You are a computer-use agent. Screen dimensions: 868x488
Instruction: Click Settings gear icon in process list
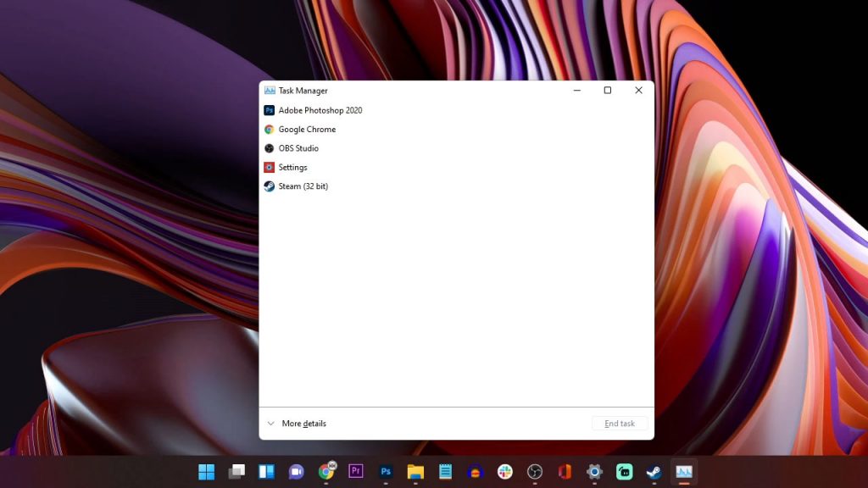[269, 167]
